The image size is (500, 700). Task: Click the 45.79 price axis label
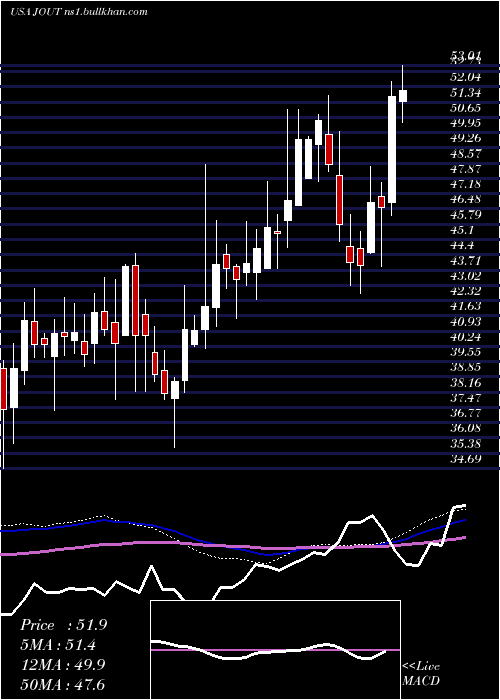[466, 215]
